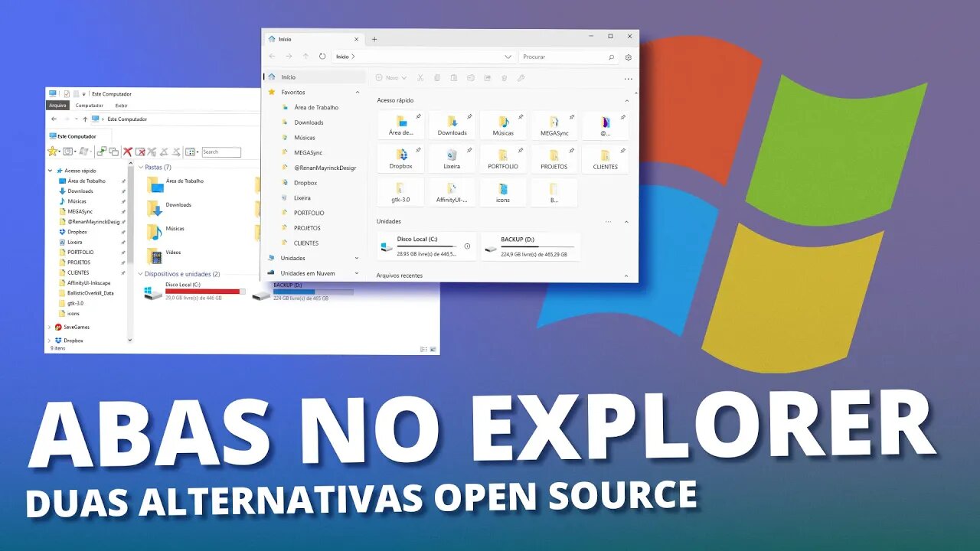The image size is (980, 551).
Task: Add a new tab with the plus icon
Action: [x=374, y=39]
